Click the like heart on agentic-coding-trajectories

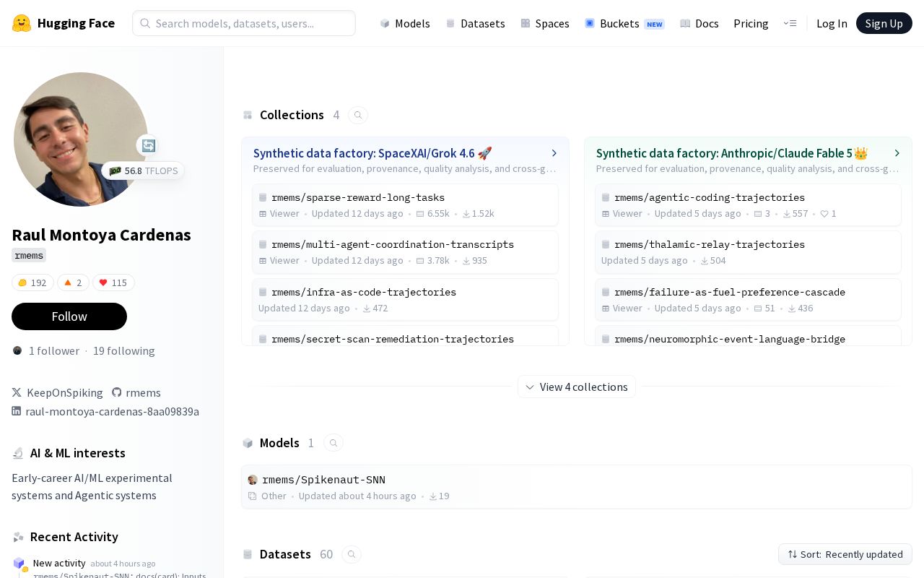pos(824,214)
